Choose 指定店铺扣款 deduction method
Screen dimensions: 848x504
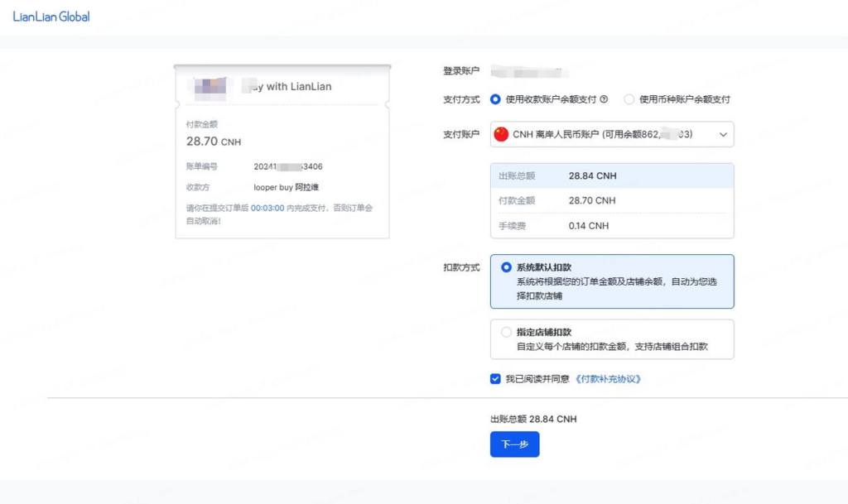[x=505, y=334]
